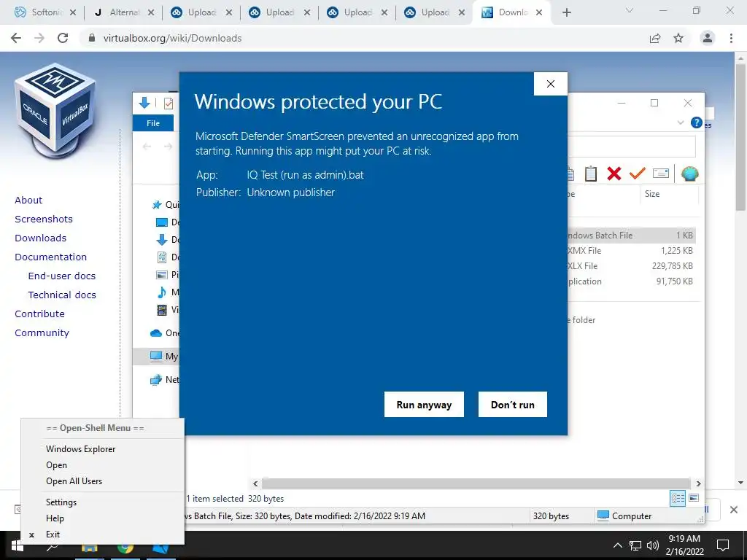747x560 pixels.
Task: Click the browser page vertical scrollbar
Action: coord(740,136)
